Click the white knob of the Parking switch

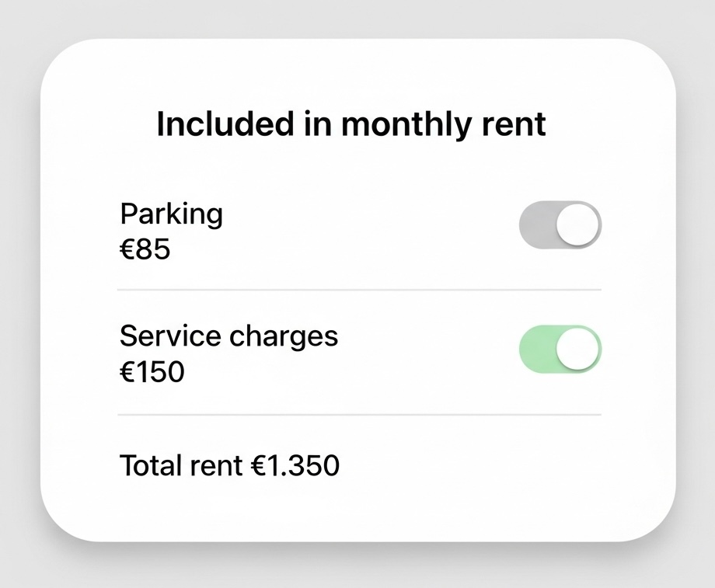(576, 224)
